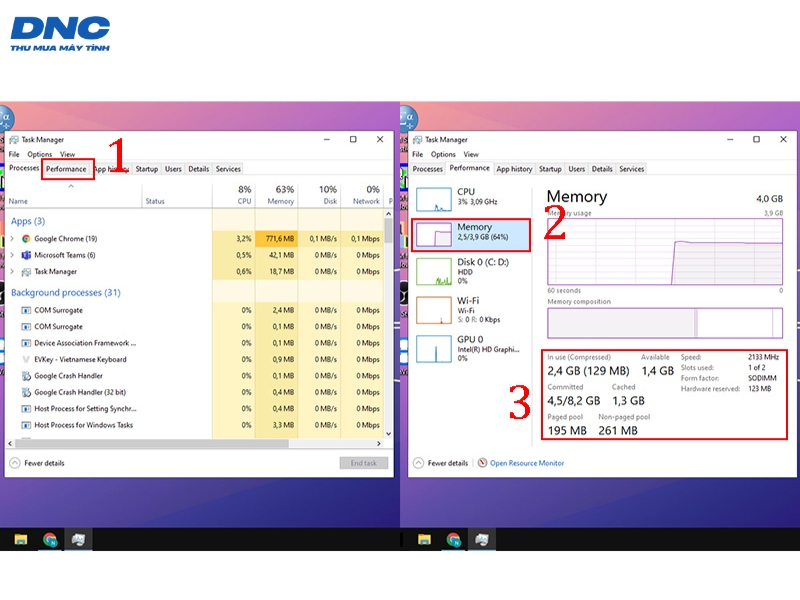Open Users tab in left window
The image size is (800, 600).
(173, 169)
